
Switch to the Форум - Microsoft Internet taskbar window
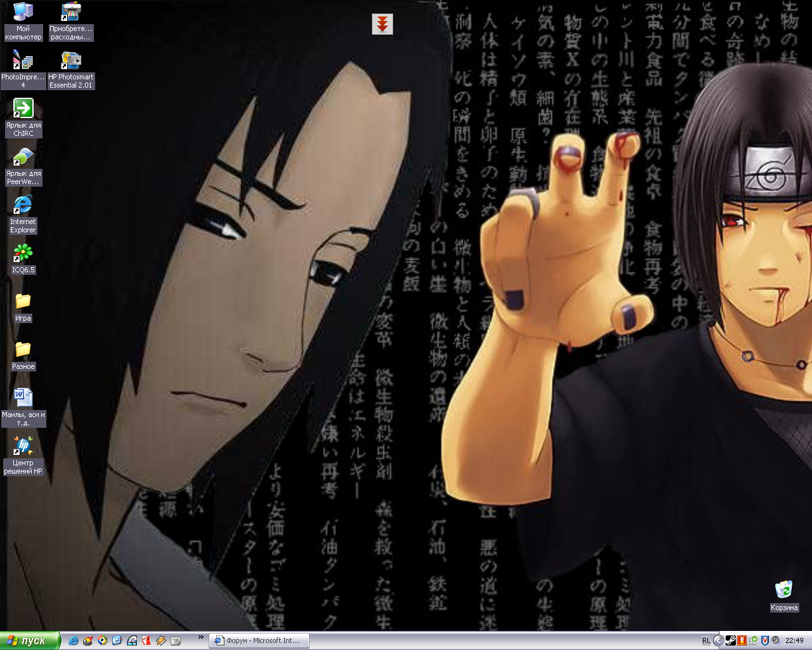pyautogui.click(x=258, y=640)
